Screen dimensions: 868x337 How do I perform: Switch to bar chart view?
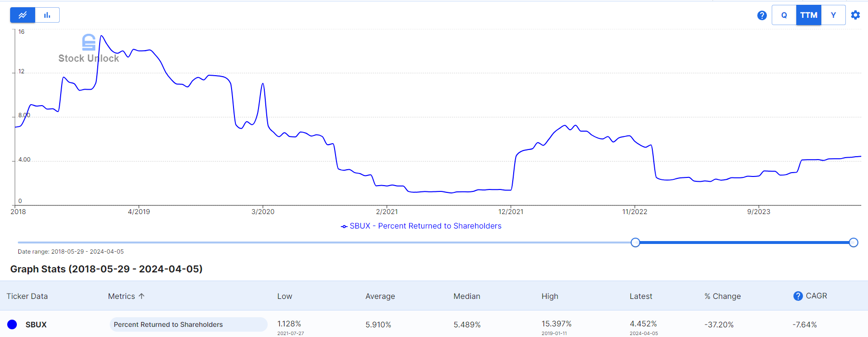pyautogui.click(x=47, y=15)
